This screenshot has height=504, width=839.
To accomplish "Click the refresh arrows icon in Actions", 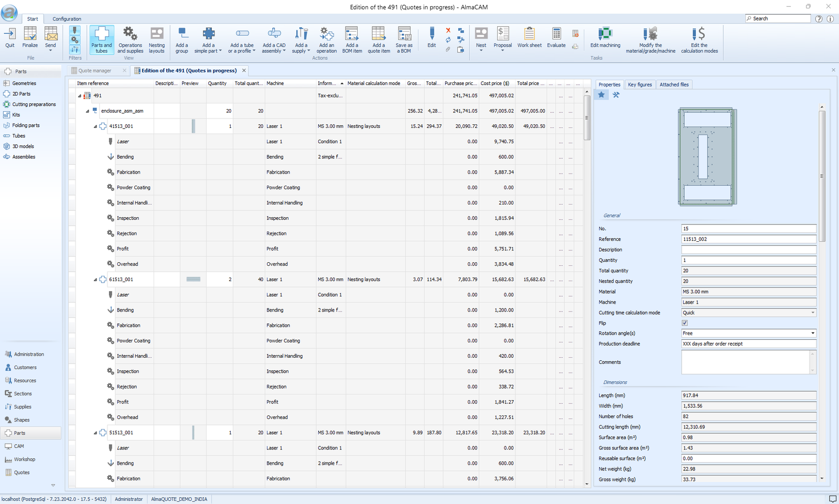I will pos(448,40).
